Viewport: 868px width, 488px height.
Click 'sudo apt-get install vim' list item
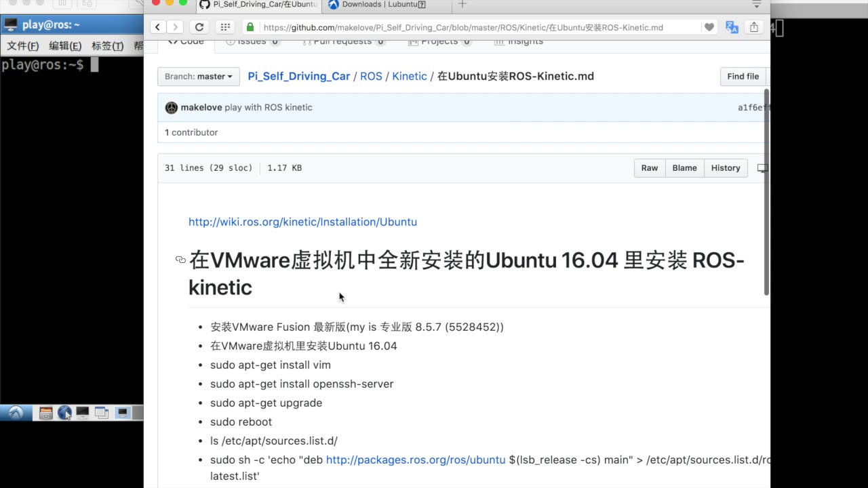point(271,365)
